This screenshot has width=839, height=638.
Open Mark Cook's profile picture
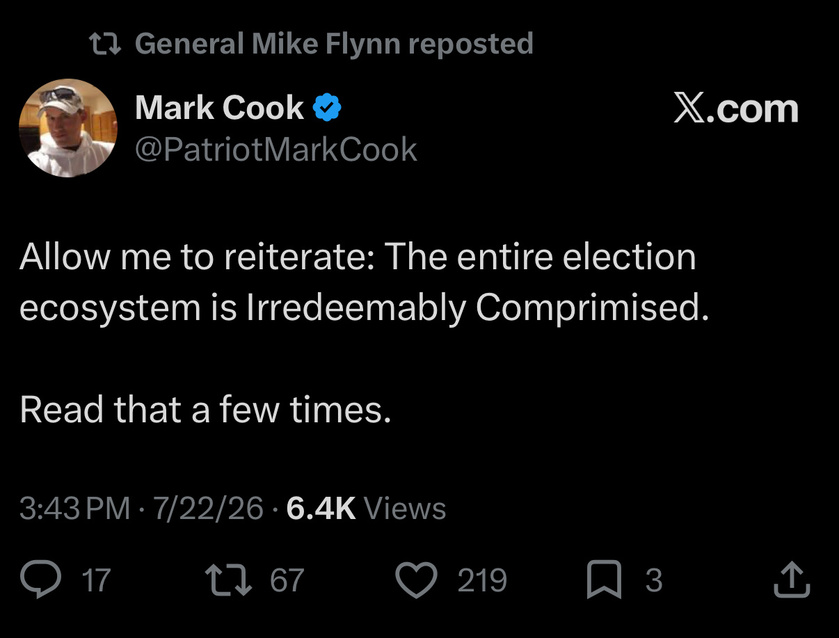[68, 128]
